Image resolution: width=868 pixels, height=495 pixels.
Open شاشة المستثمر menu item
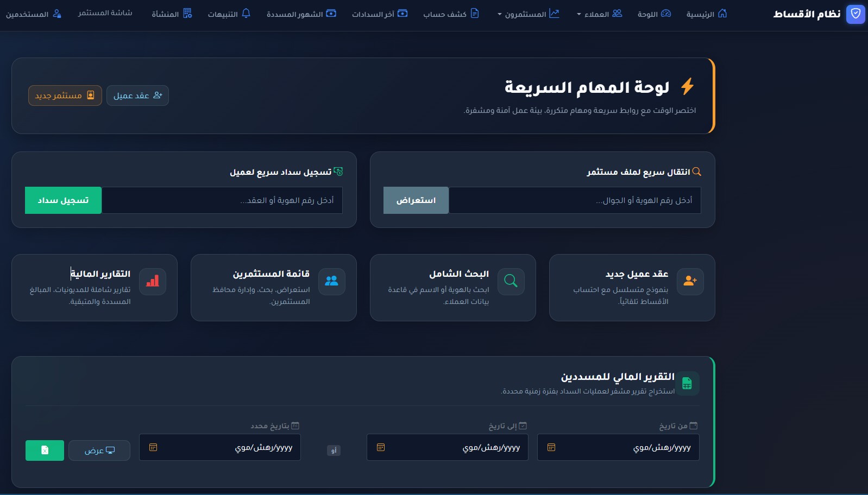105,13
